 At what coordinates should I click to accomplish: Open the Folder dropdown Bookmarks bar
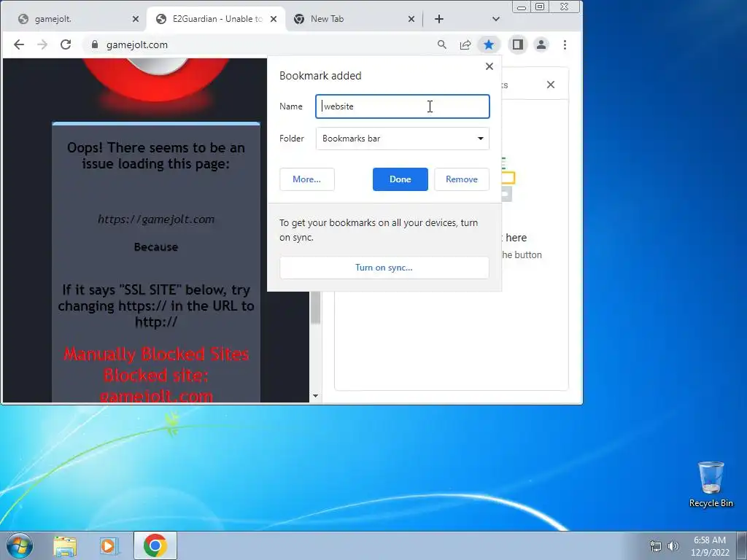[x=403, y=139]
